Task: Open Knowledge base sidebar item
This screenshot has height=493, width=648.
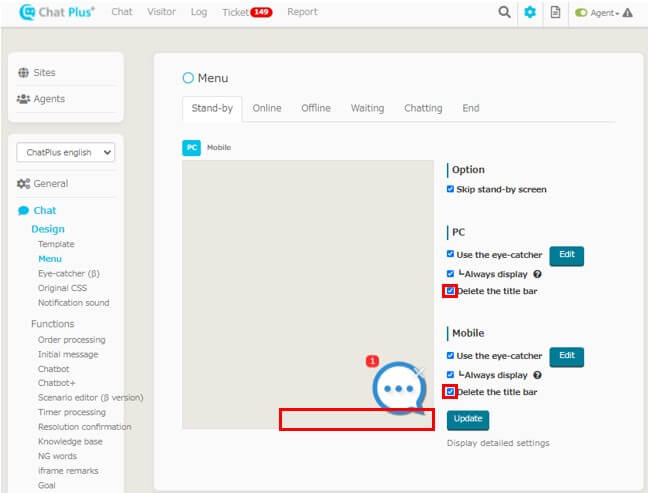Action: click(70, 442)
